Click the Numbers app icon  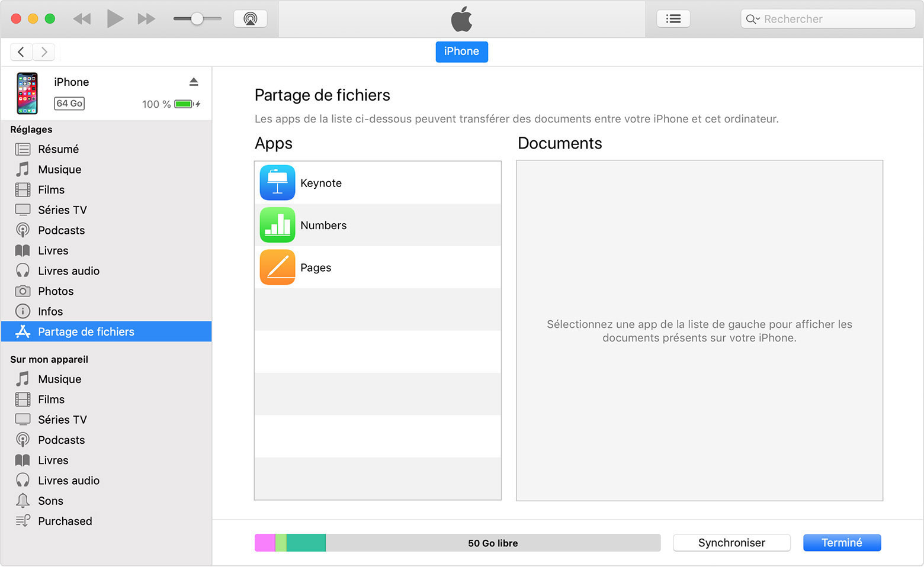click(277, 225)
